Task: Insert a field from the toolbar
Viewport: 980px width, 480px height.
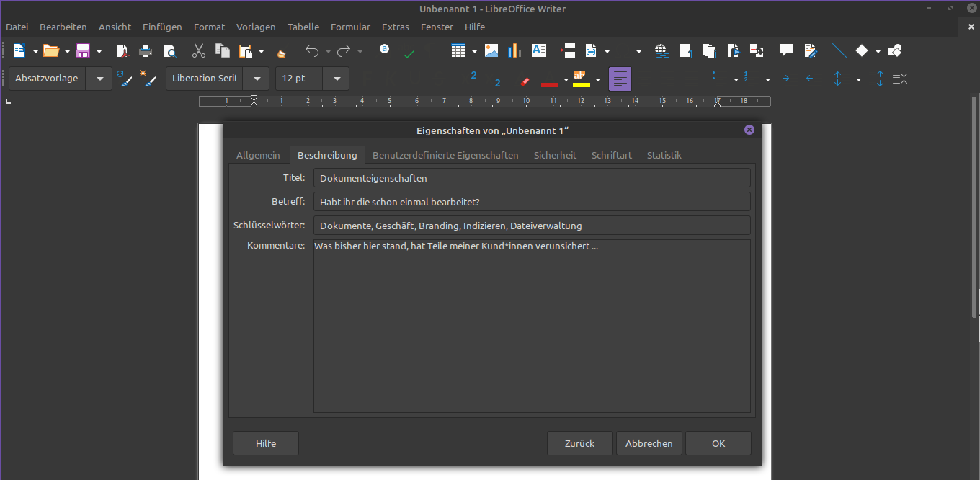Action: click(591, 51)
